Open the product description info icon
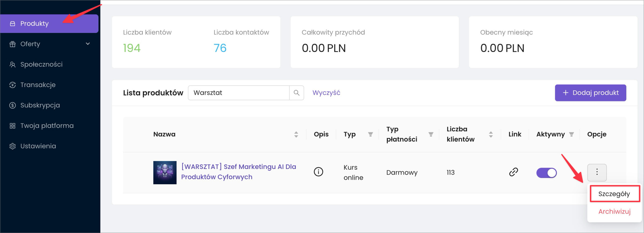Image resolution: width=644 pixels, height=233 pixels. (318, 172)
